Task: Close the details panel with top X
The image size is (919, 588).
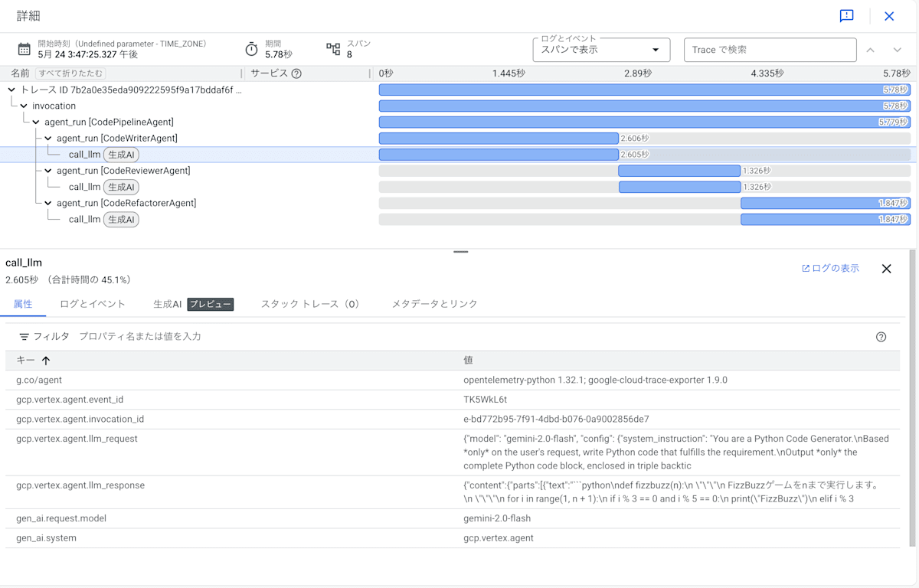Action: click(889, 16)
